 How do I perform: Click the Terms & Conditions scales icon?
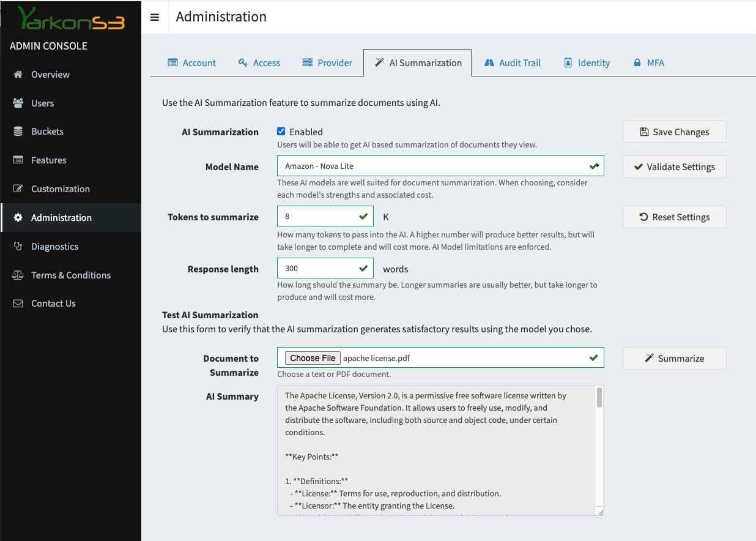coord(18,275)
